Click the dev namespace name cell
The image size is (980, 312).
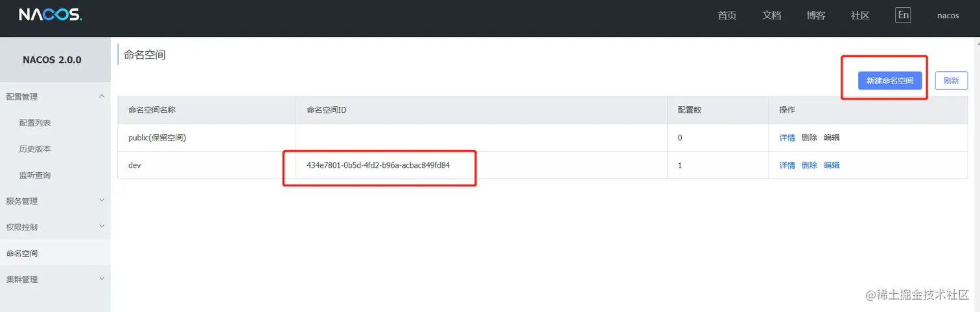click(207, 165)
